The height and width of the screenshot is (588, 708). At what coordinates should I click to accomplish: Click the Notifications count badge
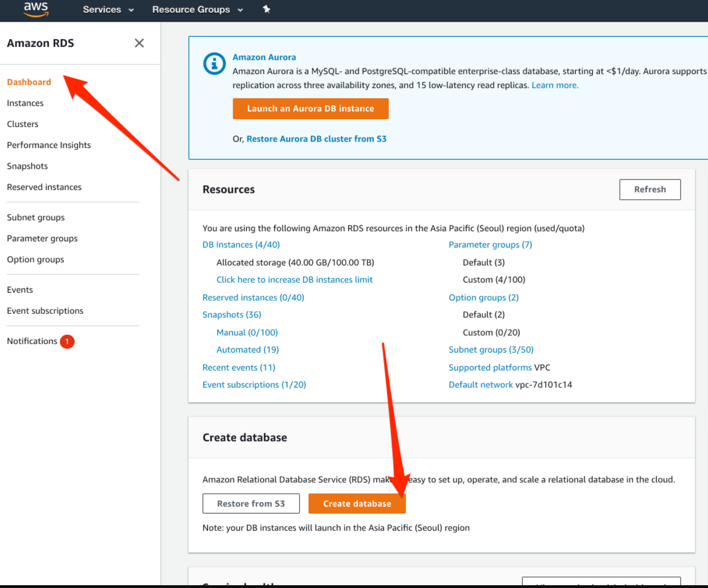point(67,341)
